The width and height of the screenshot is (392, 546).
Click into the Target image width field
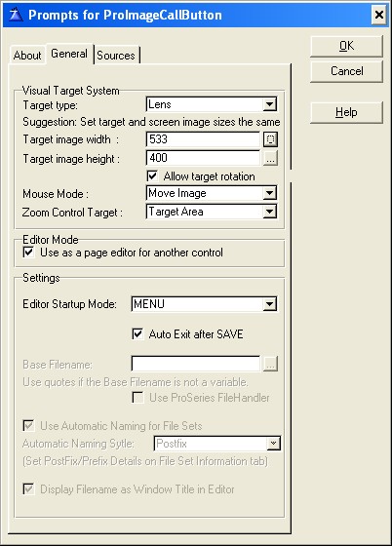203,139
